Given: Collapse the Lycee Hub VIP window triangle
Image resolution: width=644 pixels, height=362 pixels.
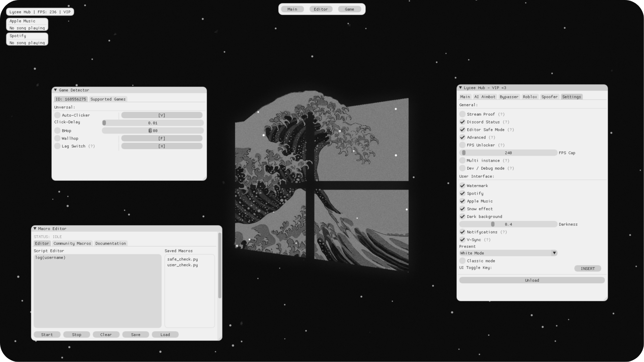Looking at the screenshot, I should (x=460, y=88).
